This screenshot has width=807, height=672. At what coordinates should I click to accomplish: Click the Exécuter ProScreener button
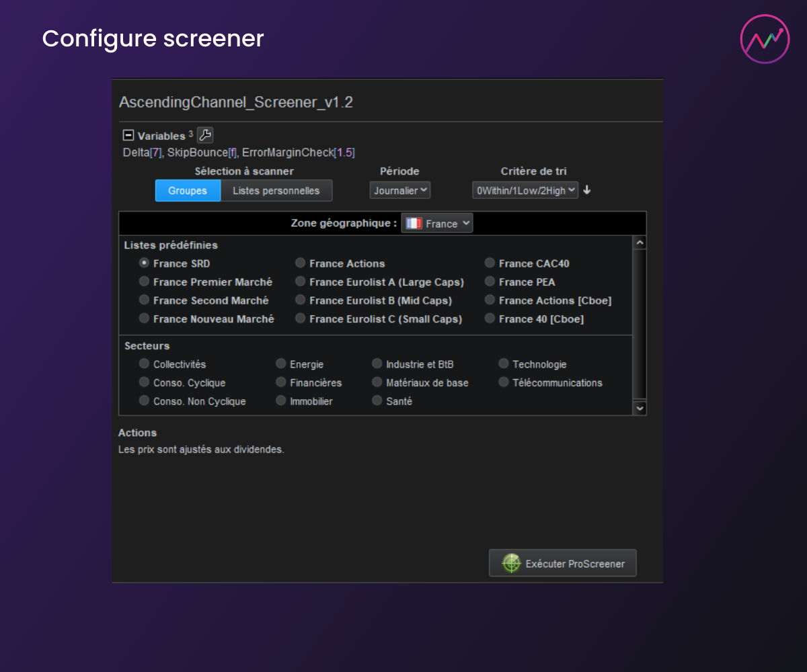pyautogui.click(x=562, y=563)
